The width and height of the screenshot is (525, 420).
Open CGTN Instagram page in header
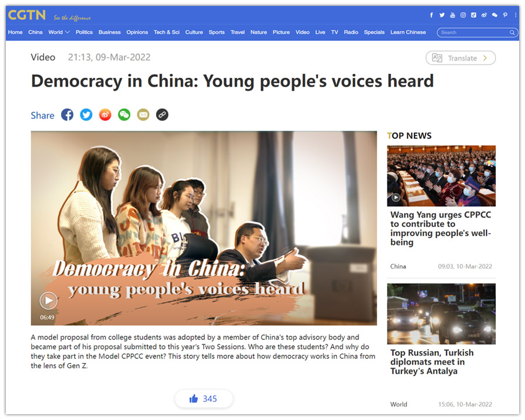pyautogui.click(x=463, y=15)
